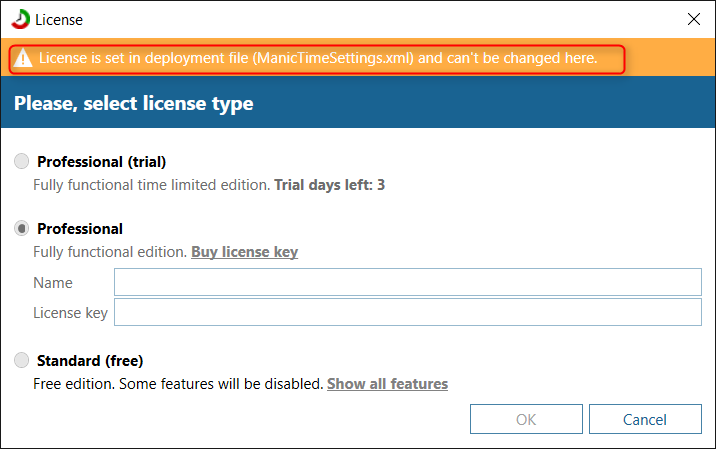Select the Professional (trial) radio button
The height and width of the screenshot is (449, 716).
pyautogui.click(x=22, y=162)
